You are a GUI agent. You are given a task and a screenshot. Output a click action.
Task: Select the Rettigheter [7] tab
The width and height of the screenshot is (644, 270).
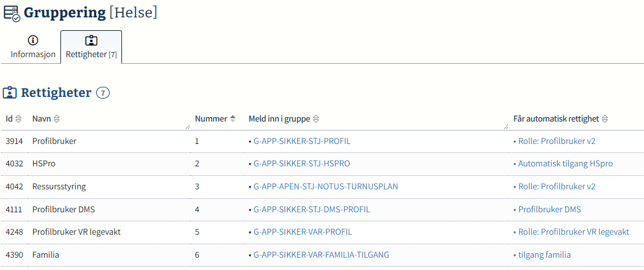(91, 48)
